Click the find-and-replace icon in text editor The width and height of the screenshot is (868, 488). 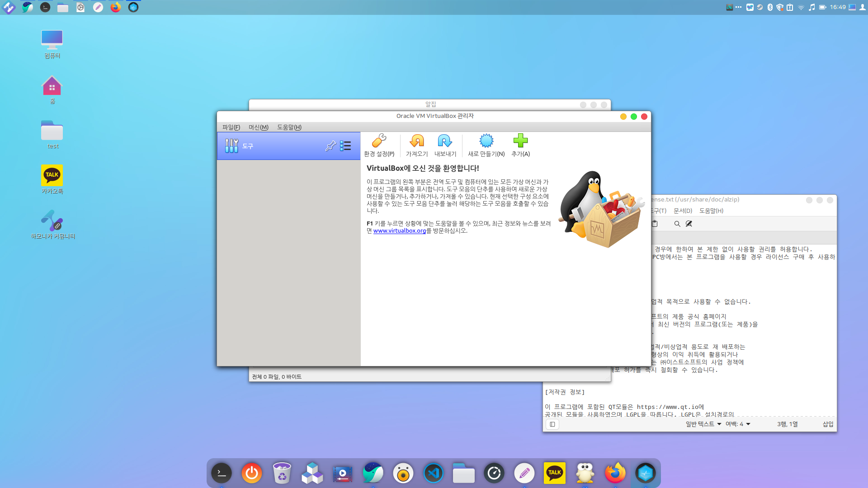pyautogui.click(x=689, y=224)
